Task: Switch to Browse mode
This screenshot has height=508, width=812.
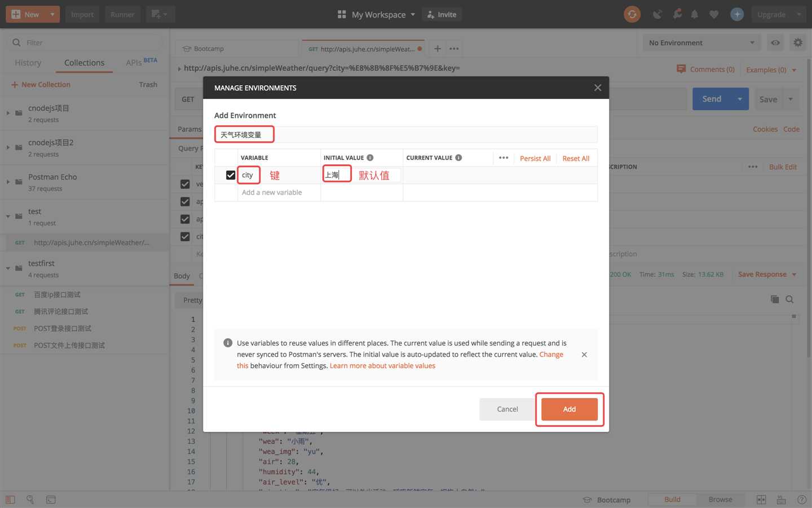Action: pyautogui.click(x=720, y=500)
